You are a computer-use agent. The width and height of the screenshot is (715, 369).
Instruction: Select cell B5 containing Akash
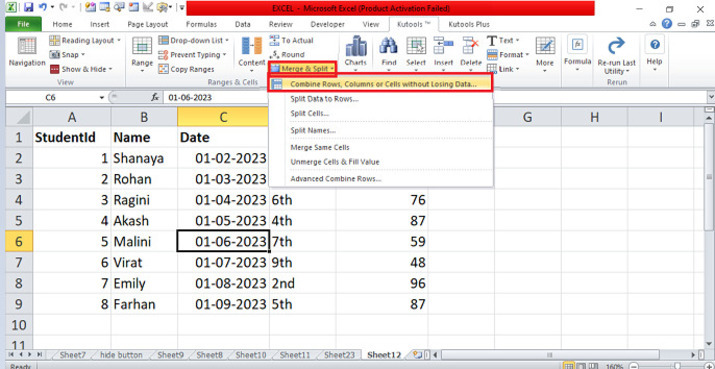point(144,221)
